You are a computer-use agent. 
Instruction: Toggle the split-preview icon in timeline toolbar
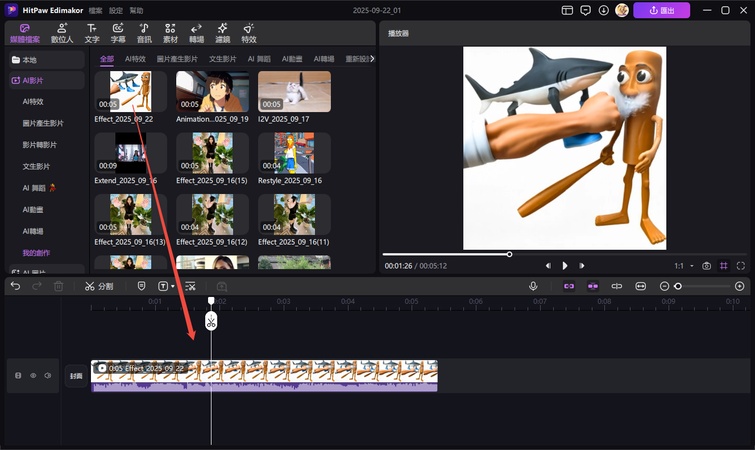tap(616, 286)
